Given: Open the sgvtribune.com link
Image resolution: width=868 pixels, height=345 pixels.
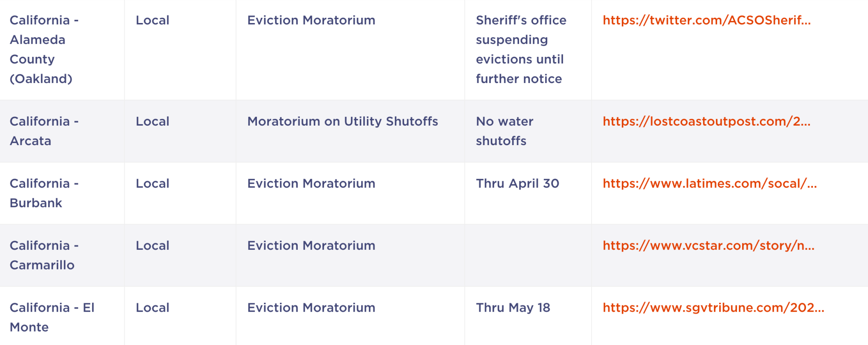Looking at the screenshot, I should pos(713,308).
